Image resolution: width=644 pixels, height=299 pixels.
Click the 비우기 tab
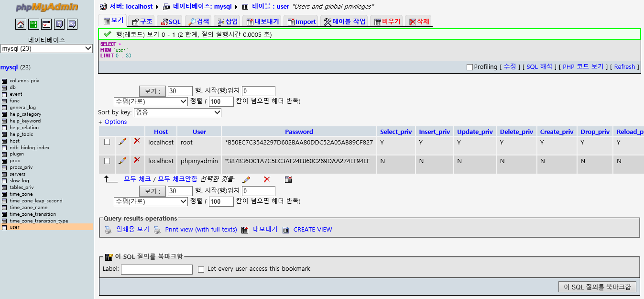point(387,22)
